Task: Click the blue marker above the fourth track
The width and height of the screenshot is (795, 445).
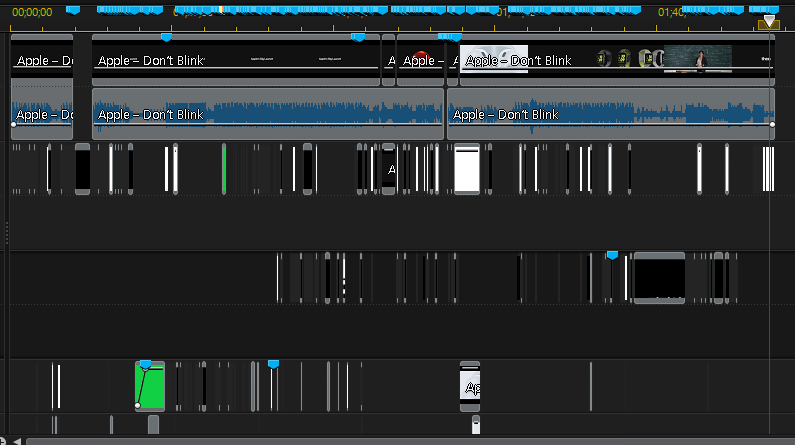Action: [x=612, y=255]
